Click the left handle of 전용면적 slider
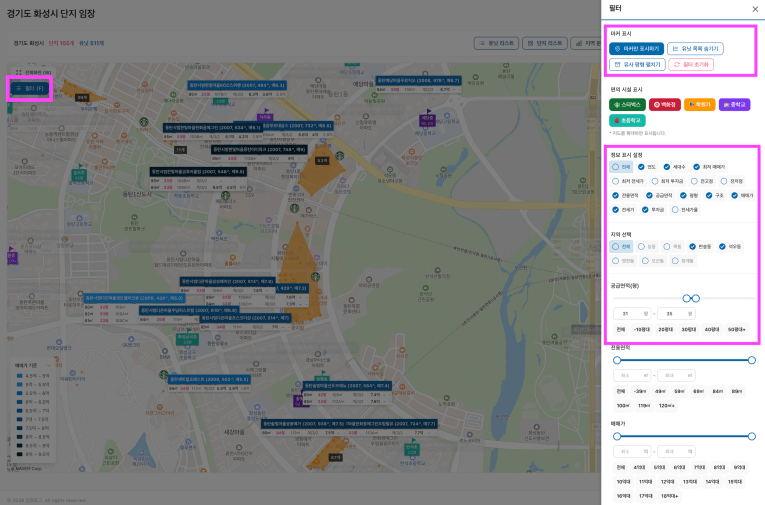Image resolution: width=765 pixels, height=505 pixels. pos(617,360)
